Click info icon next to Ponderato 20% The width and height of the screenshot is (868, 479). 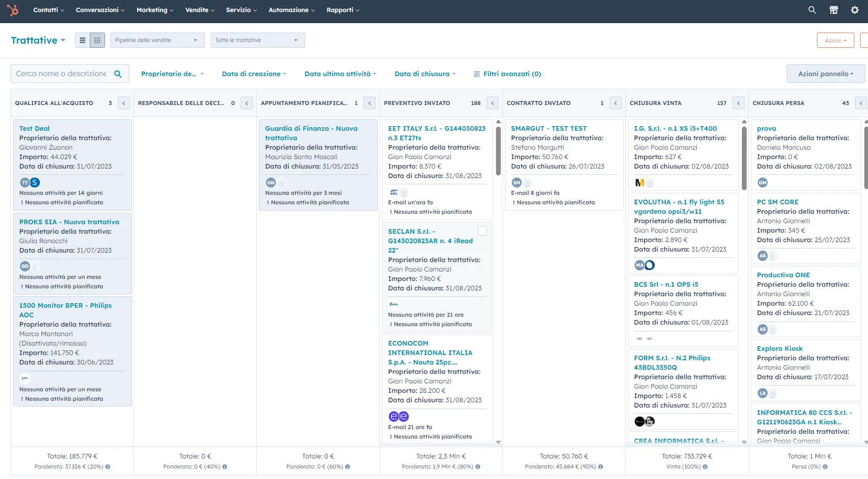click(108, 466)
